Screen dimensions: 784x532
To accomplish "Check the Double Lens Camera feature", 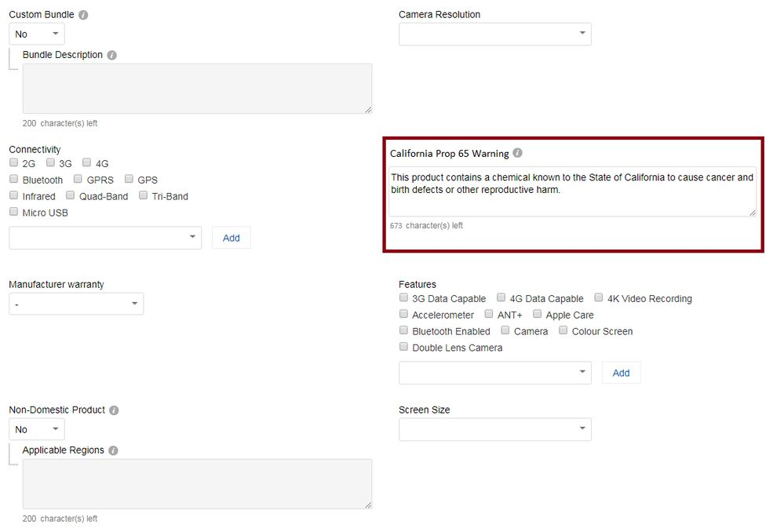I will (403, 347).
